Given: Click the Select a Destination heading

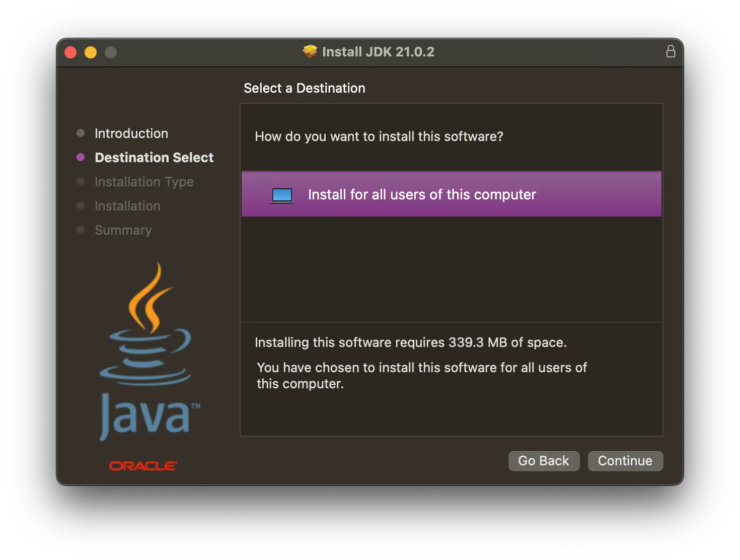Looking at the screenshot, I should (x=305, y=88).
